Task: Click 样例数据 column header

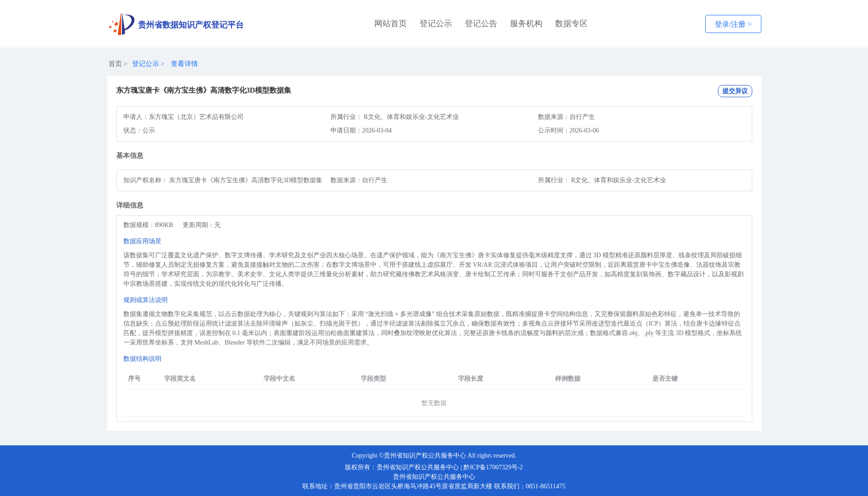Action: click(568, 379)
